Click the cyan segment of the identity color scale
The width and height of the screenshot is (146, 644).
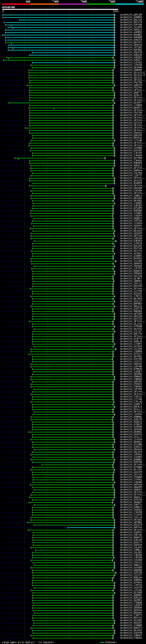(x=130, y=4)
